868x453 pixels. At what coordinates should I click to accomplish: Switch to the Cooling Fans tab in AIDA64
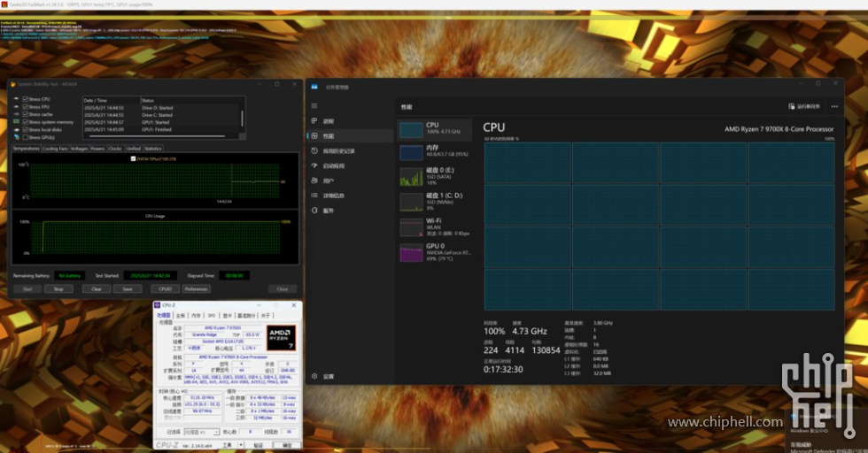tap(55, 149)
